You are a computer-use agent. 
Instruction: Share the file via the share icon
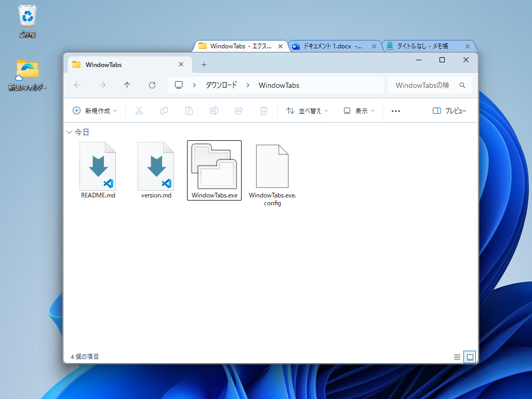click(x=238, y=111)
